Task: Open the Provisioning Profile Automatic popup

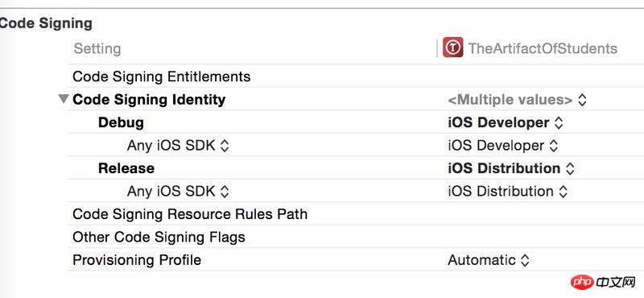Action: coord(489,260)
